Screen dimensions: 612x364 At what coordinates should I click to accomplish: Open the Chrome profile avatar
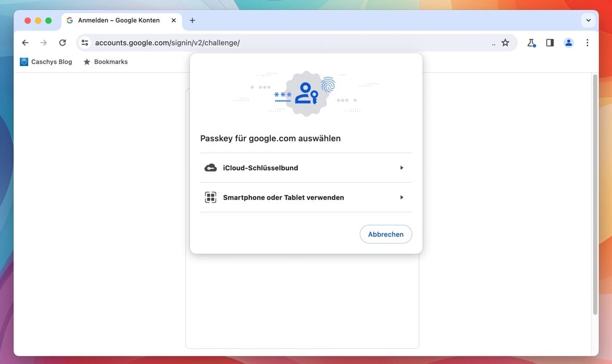click(x=568, y=43)
